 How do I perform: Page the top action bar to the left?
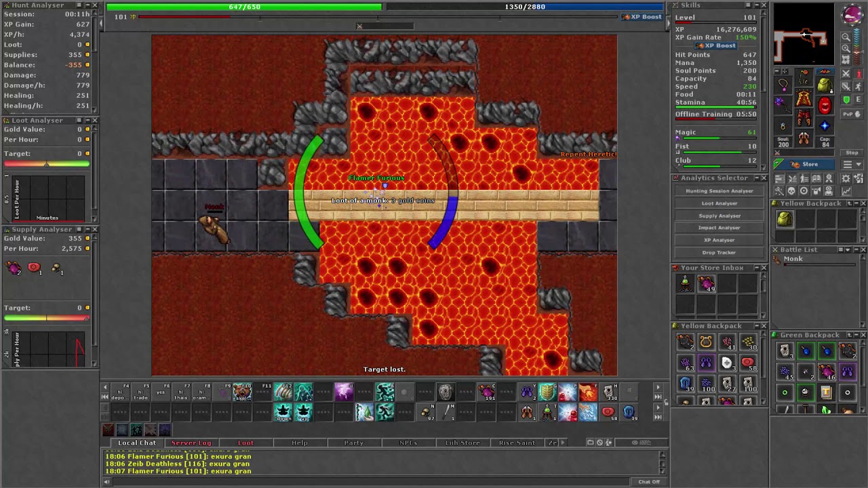105,388
